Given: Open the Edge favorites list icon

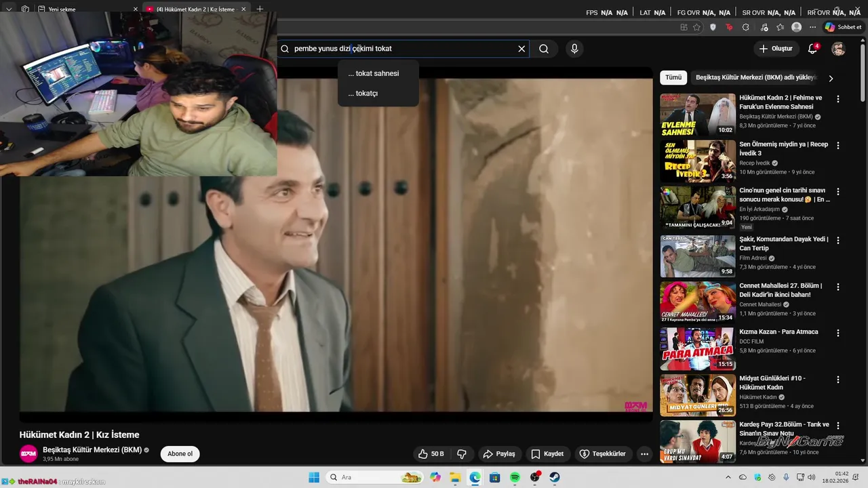Looking at the screenshot, I should point(780,27).
